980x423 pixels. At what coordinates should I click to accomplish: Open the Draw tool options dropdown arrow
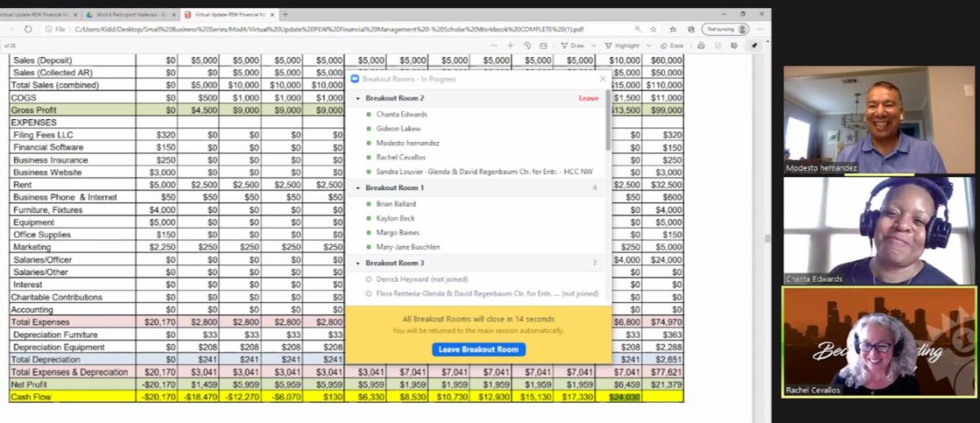pos(595,46)
